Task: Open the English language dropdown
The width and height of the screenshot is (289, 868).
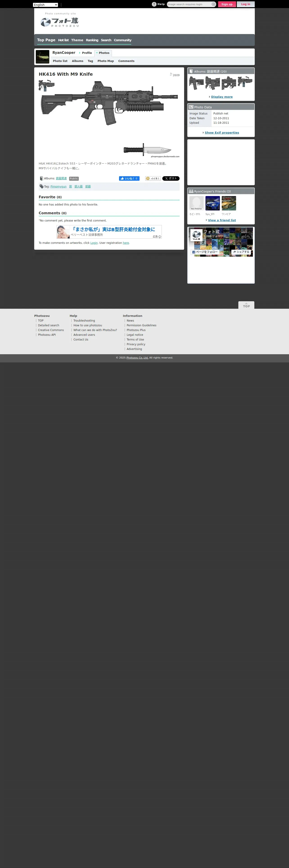Action: 45,5
